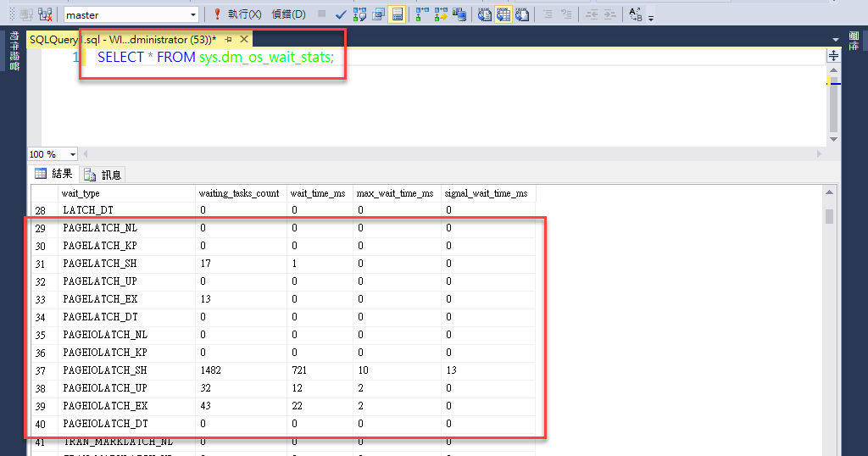Click the PAGEIOLATCH_DT cell
The width and height of the screenshot is (868, 456).
pos(127,423)
